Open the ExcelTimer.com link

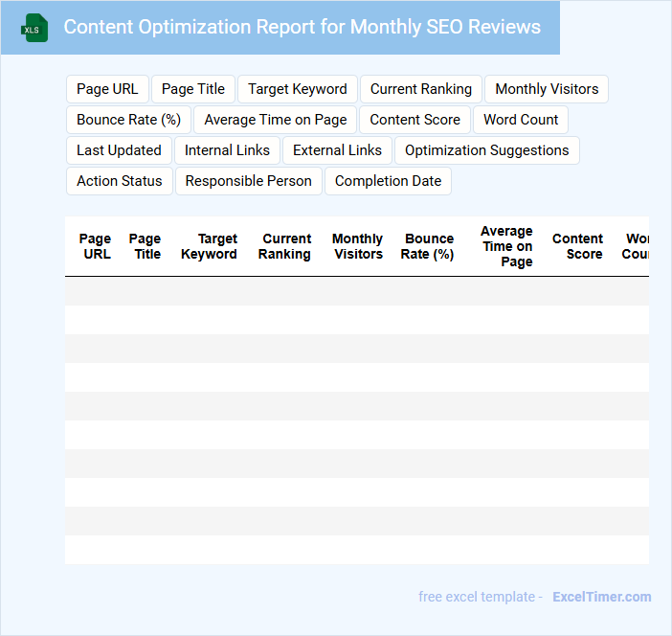601,597
